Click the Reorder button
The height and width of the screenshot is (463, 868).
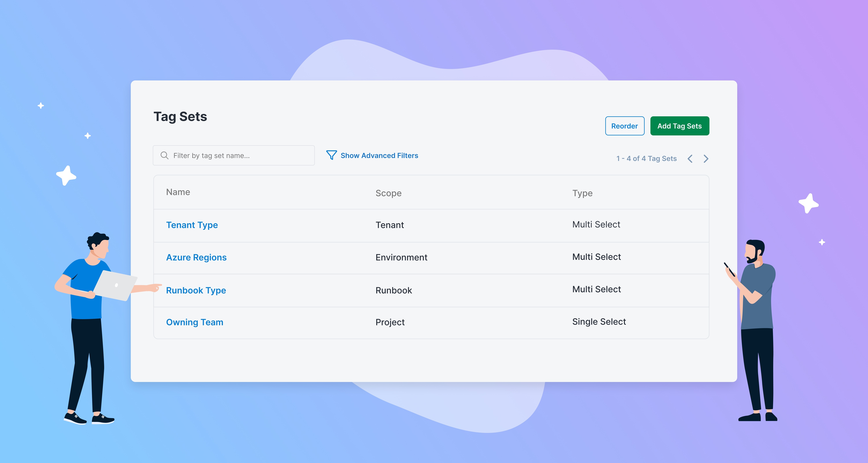coord(624,126)
